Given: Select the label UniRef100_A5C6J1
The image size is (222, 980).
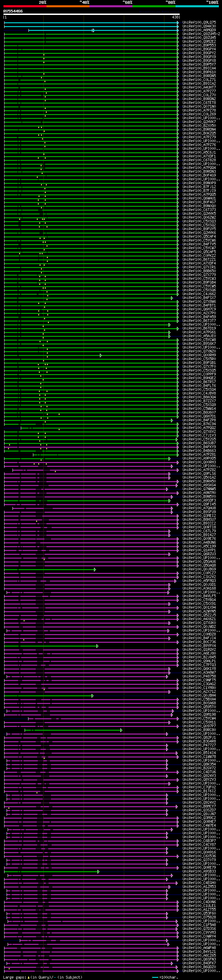Looking at the screenshot, I should click(199, 152).
